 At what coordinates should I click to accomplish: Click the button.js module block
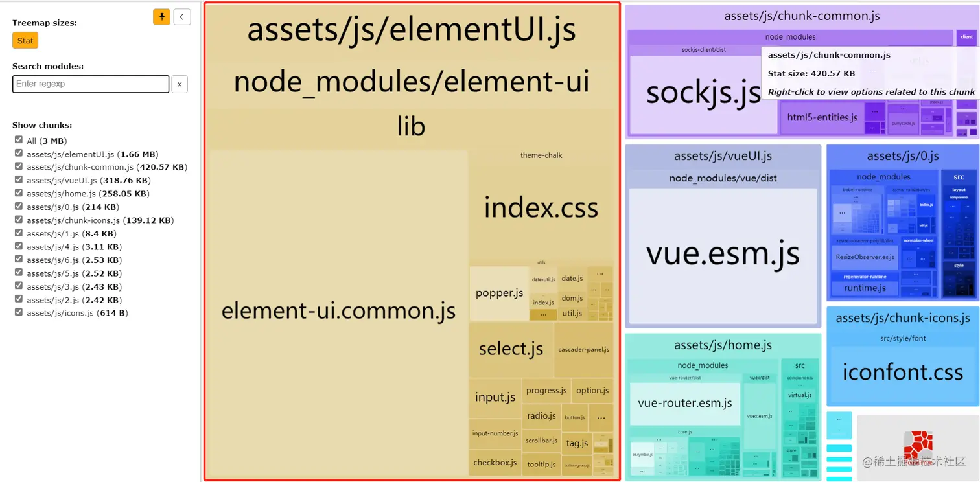(574, 417)
